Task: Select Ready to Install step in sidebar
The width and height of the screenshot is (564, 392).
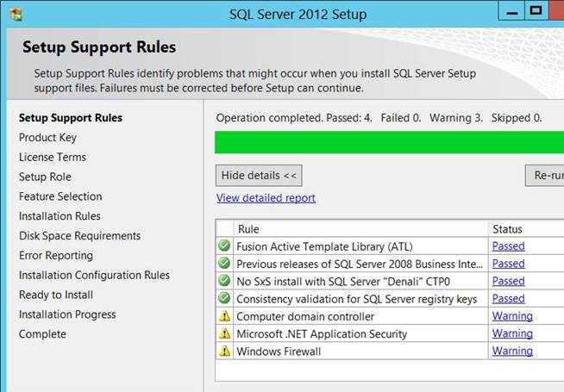Action: (56, 295)
